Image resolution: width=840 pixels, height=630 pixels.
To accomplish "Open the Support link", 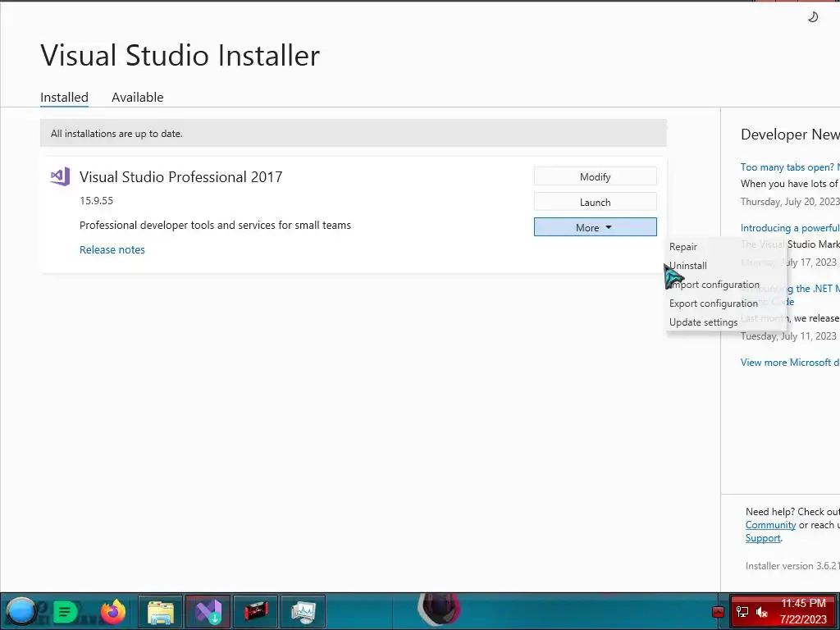I will click(x=763, y=538).
